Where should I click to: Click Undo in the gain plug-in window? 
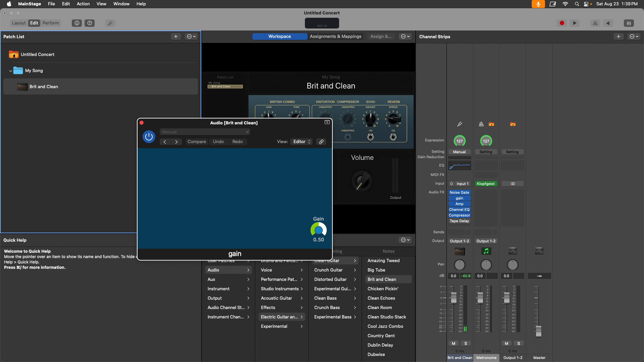(x=218, y=142)
